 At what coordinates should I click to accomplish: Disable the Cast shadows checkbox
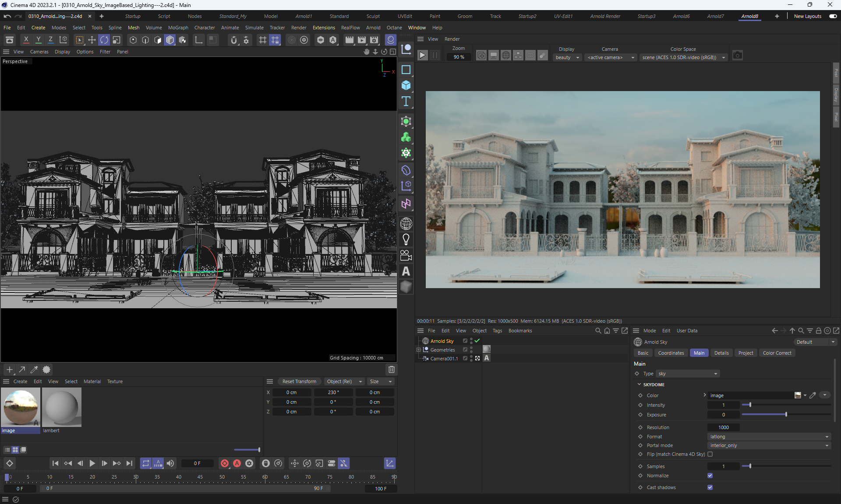coord(710,487)
